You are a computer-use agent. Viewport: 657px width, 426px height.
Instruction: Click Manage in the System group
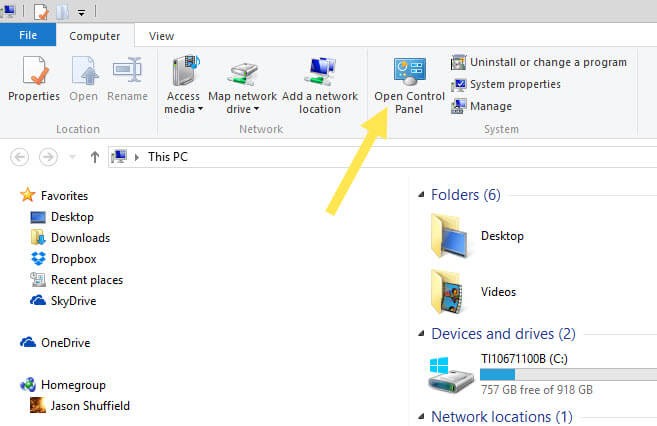coord(481,106)
